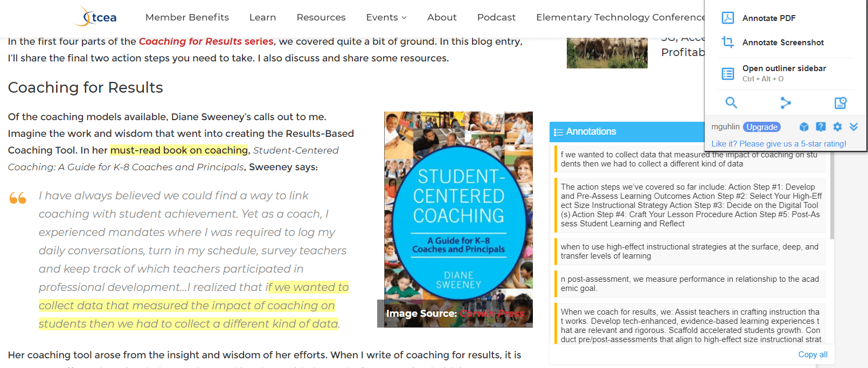Click the Annotations panel list icon
The height and width of the screenshot is (368, 868).
(x=558, y=132)
